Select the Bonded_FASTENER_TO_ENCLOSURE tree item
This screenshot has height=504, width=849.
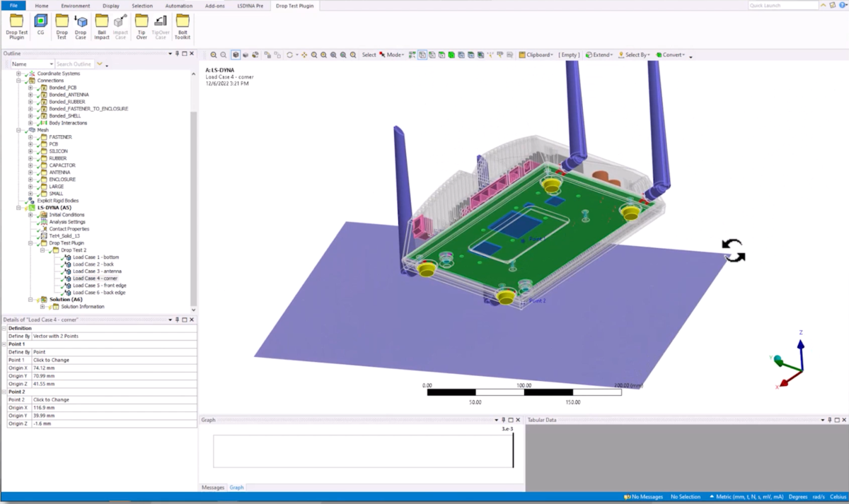coord(88,109)
